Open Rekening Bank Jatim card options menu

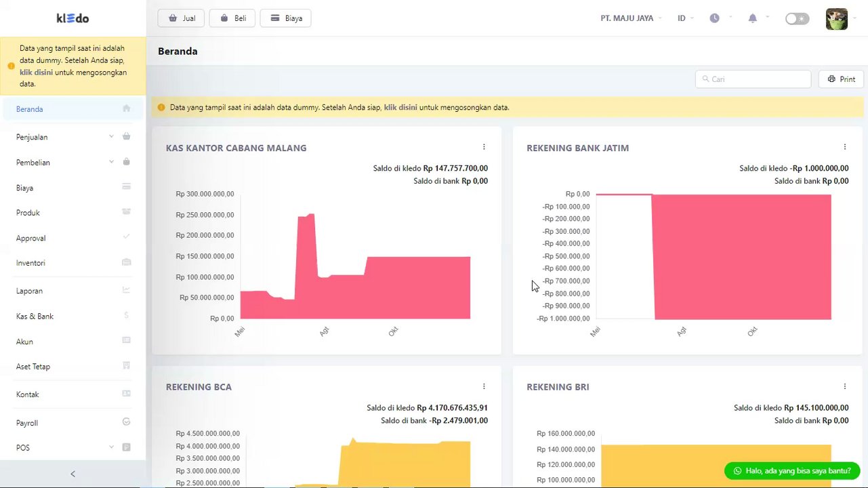tap(844, 147)
